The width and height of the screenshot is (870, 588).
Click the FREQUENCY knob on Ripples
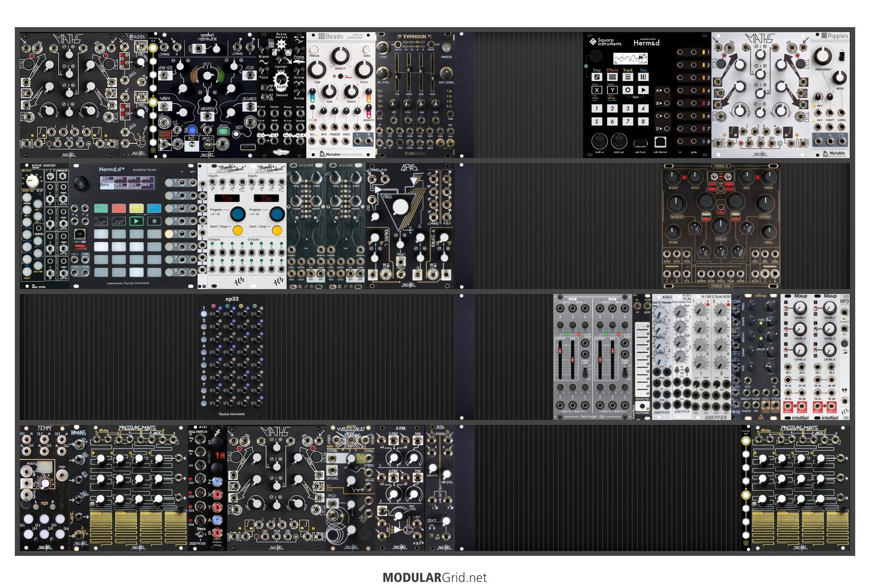coord(824,56)
